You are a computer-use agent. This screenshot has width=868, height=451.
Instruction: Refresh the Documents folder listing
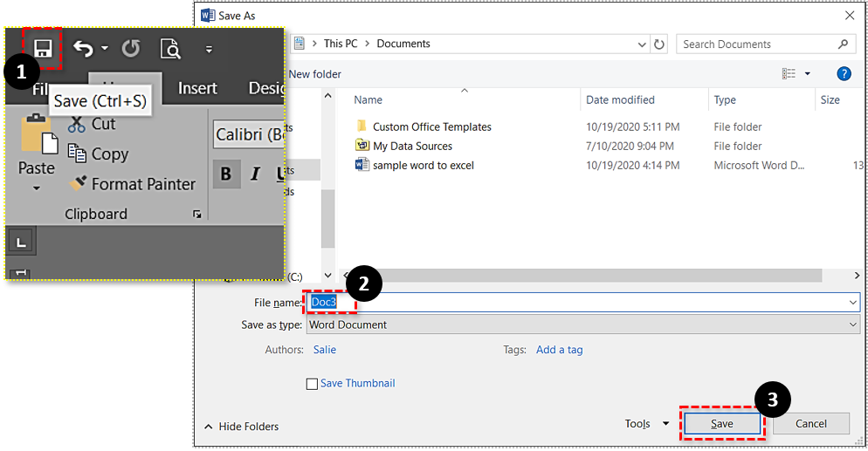click(658, 44)
